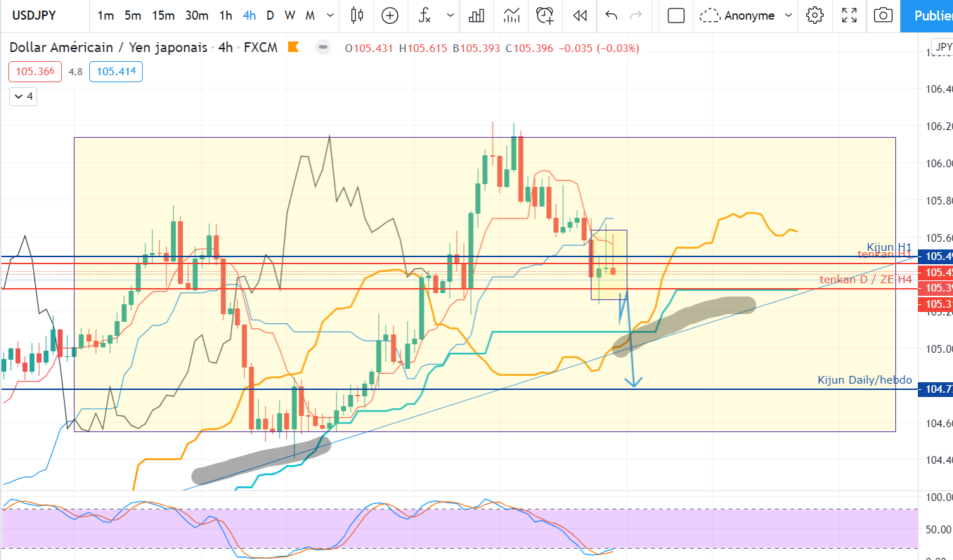This screenshot has width=953, height=560.
Task: Open chart settings with the gear icon
Action: tap(815, 15)
